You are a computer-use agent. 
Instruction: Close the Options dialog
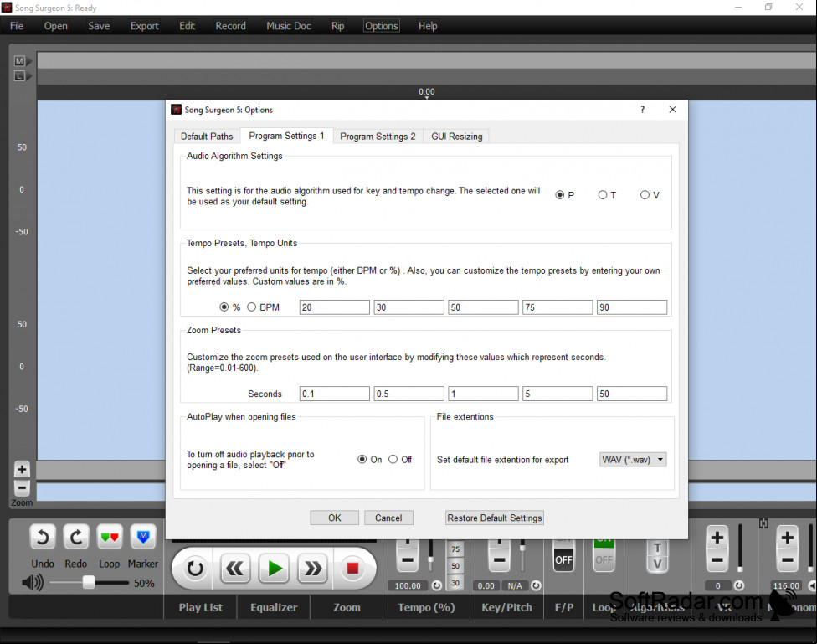[673, 110]
